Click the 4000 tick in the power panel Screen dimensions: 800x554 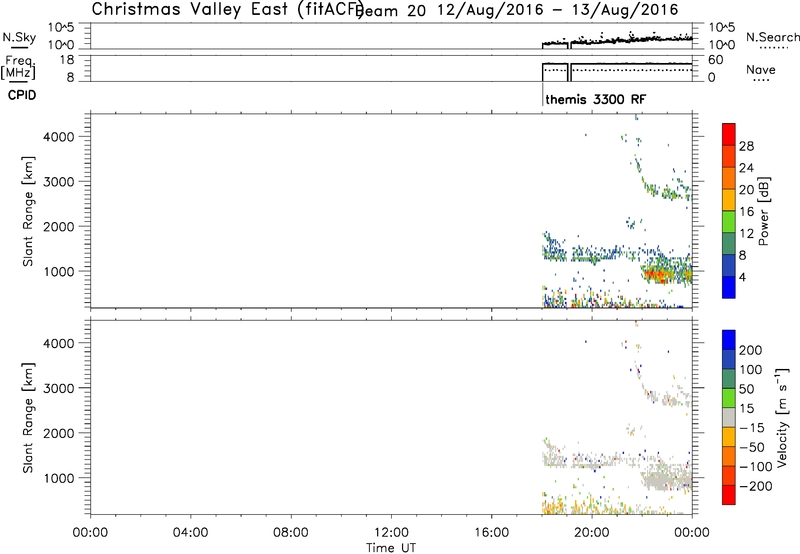(x=59, y=137)
